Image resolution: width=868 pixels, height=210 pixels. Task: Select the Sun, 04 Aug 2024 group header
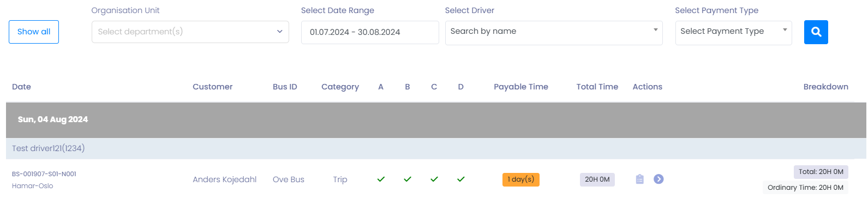pyautogui.click(x=436, y=119)
